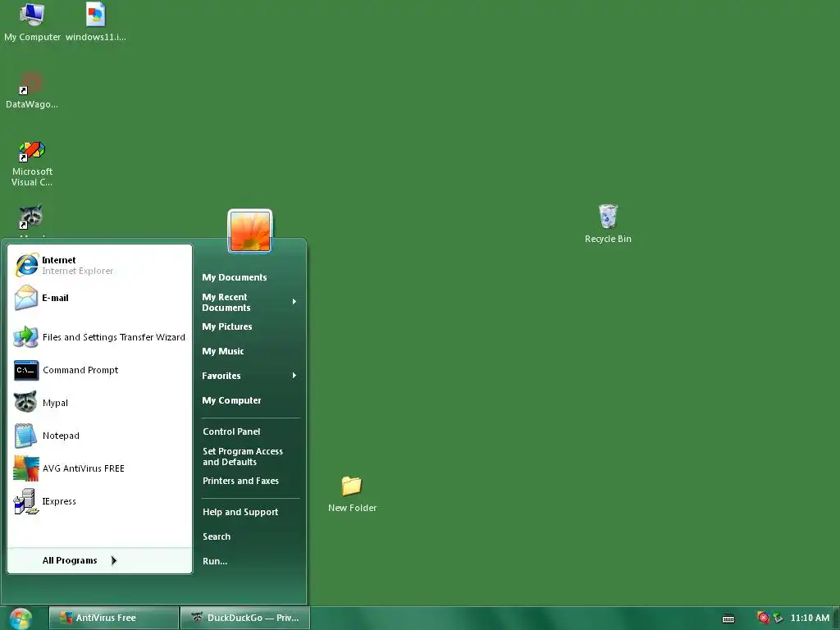Open the Recycle Bin icon

coord(608,224)
